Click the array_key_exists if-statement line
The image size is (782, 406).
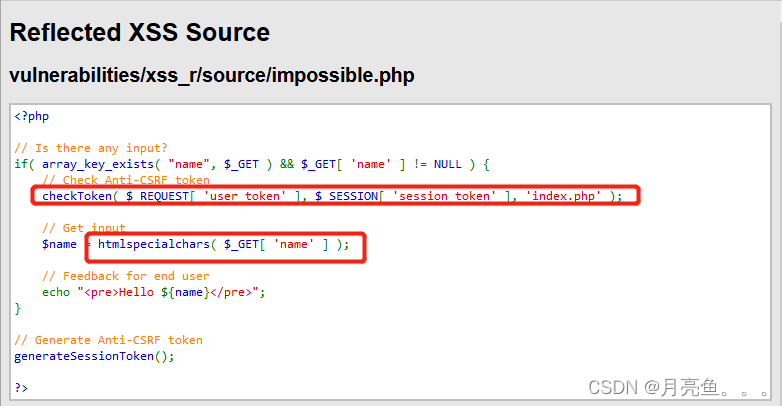click(252, 164)
